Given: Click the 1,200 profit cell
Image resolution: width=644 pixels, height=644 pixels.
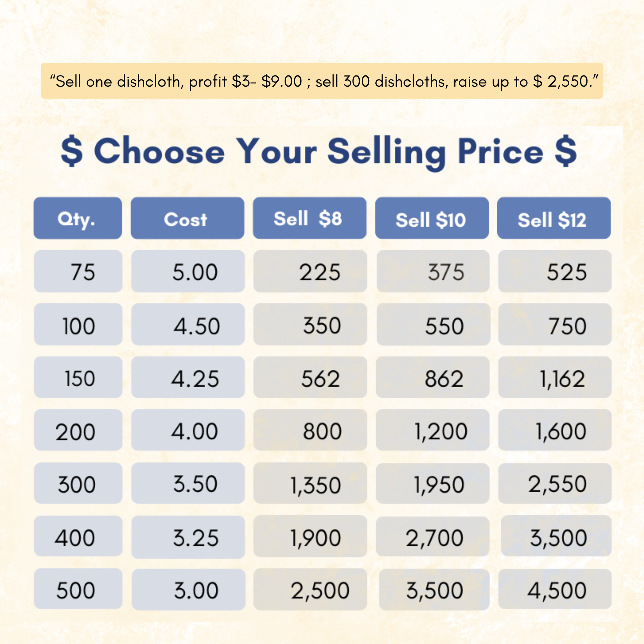Looking at the screenshot, I should (x=432, y=430).
